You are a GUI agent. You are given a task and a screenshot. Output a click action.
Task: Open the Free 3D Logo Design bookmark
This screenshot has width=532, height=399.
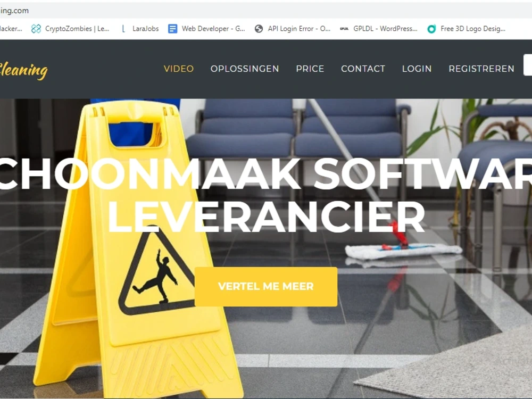tap(466, 29)
